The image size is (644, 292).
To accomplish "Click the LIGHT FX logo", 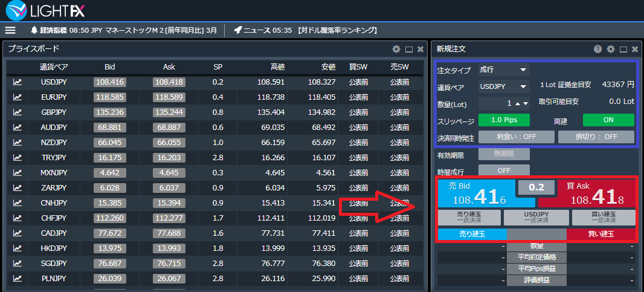I will [45, 10].
